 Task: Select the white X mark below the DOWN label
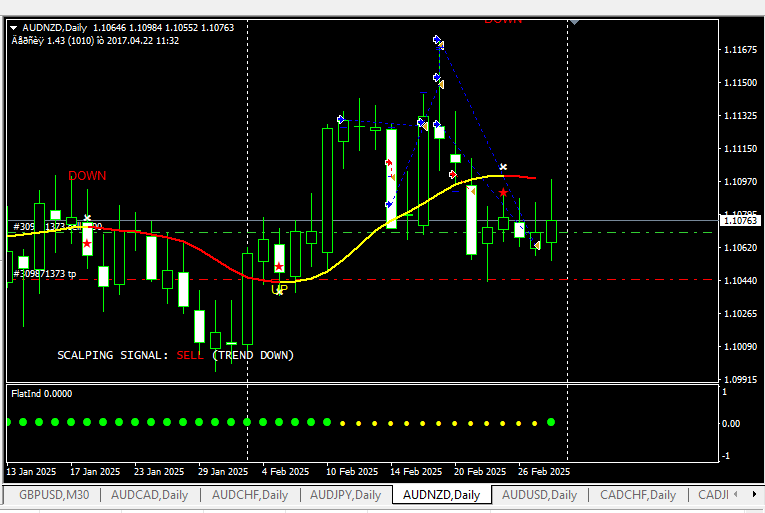point(87,218)
